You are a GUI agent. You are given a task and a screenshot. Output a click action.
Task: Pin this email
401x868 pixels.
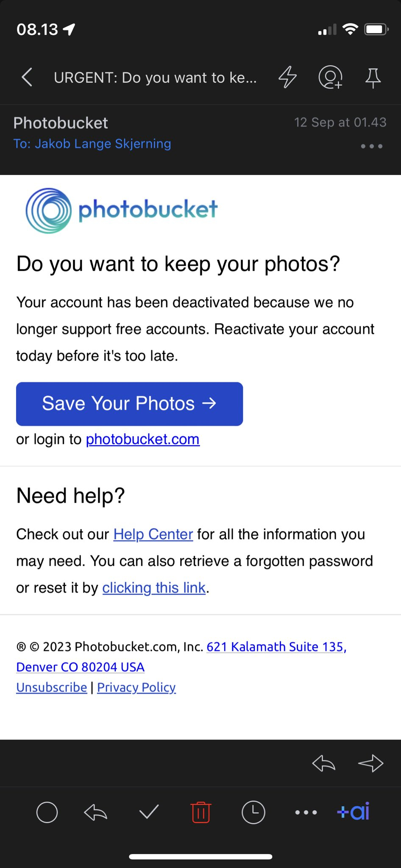[373, 78]
